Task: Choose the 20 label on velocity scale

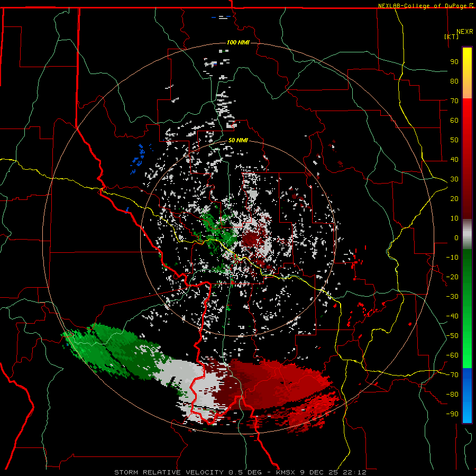Action: pyautogui.click(x=454, y=199)
